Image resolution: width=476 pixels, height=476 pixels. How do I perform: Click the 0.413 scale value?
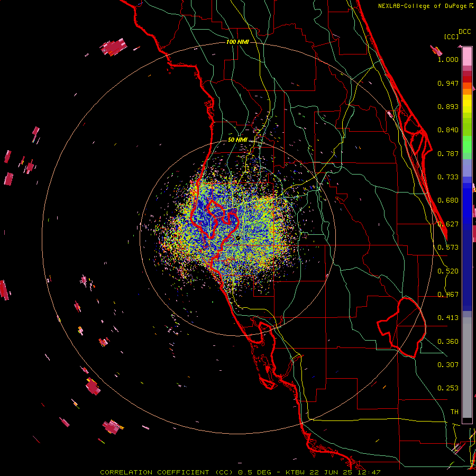(448, 318)
